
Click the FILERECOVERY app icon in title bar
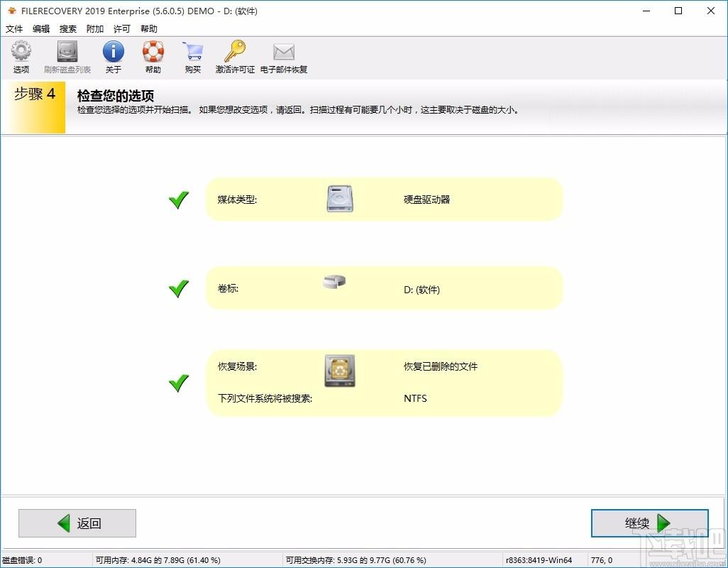pyautogui.click(x=11, y=11)
